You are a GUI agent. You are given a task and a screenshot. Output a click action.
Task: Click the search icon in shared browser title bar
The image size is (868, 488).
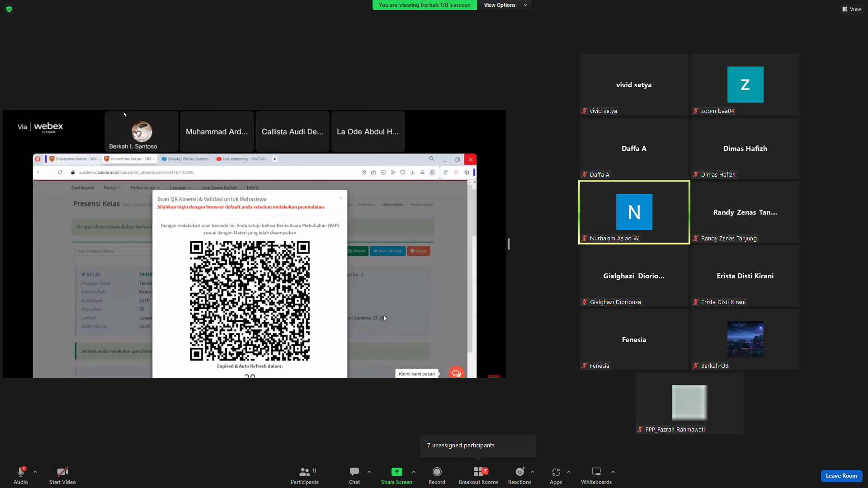pyautogui.click(x=432, y=159)
